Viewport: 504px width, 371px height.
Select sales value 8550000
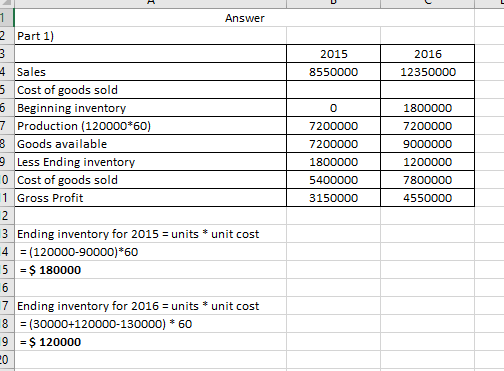[x=333, y=72]
